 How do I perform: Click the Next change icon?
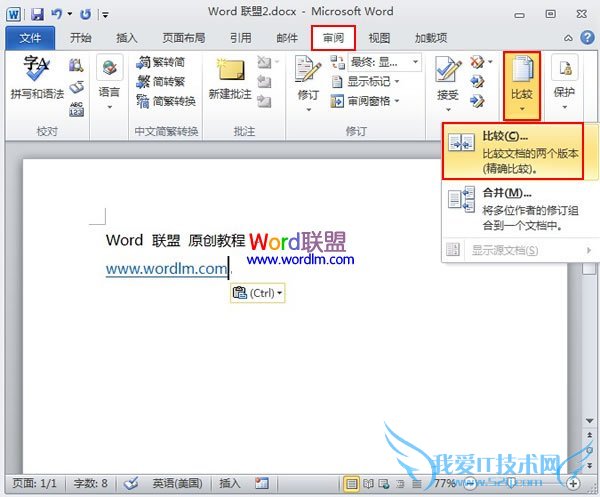pyautogui.click(x=477, y=101)
